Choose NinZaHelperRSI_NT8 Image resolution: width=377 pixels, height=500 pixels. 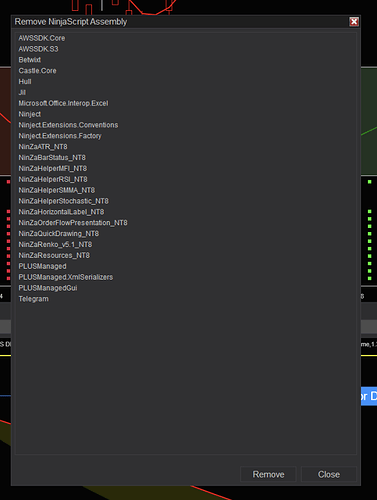(x=53, y=179)
